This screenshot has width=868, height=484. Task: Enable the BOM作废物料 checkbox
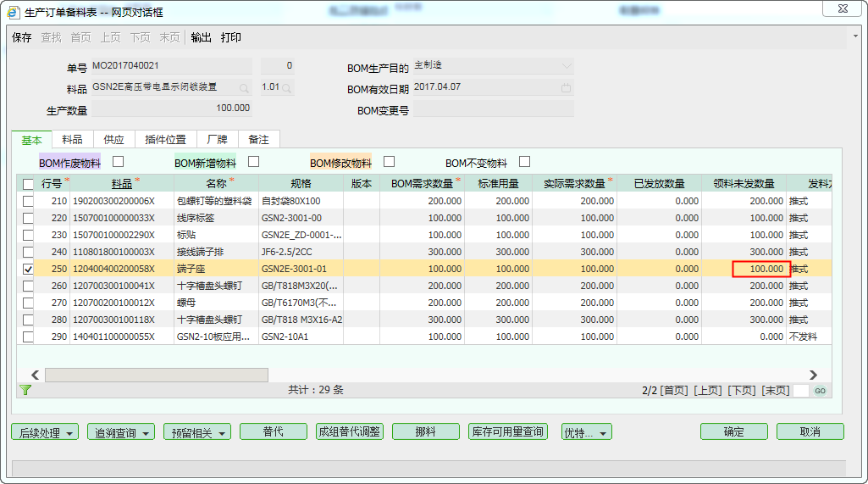click(119, 162)
